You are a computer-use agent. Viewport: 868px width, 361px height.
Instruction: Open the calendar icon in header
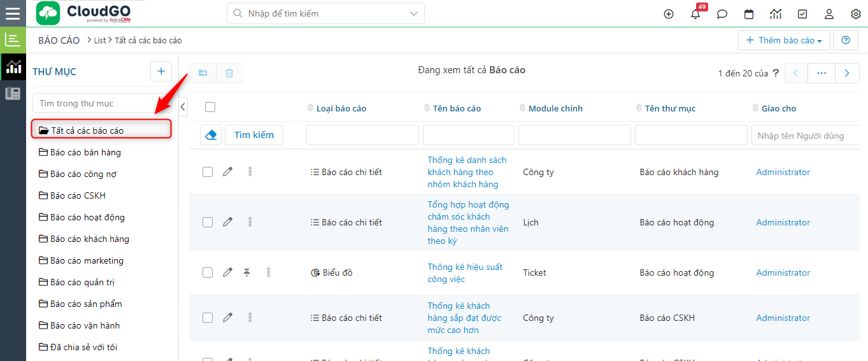click(749, 14)
